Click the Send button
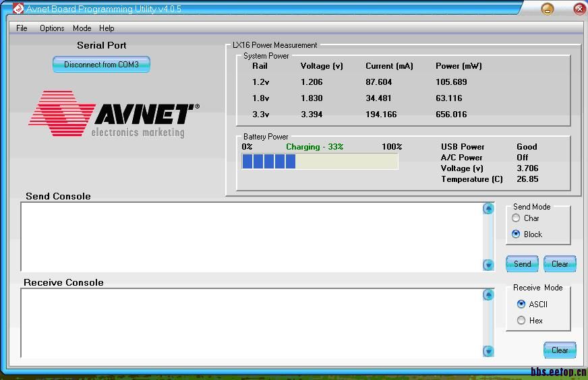The image size is (588, 380). pos(522,264)
